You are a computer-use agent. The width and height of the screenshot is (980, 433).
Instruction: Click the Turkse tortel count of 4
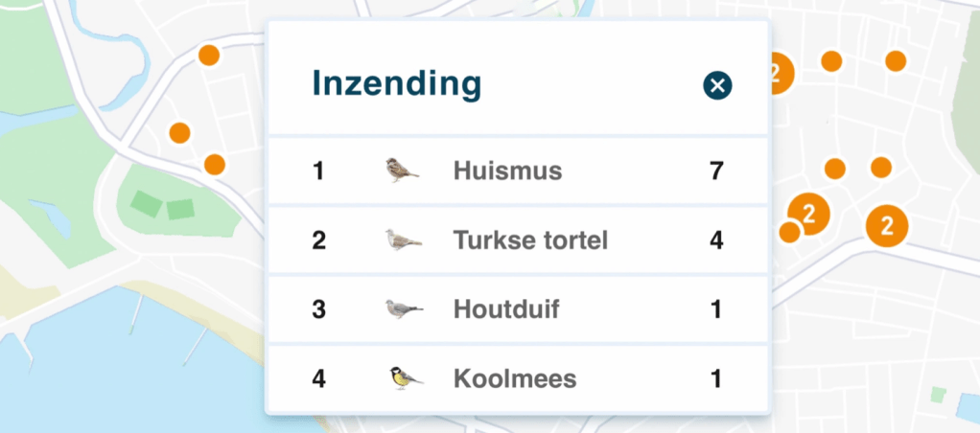pos(716,240)
